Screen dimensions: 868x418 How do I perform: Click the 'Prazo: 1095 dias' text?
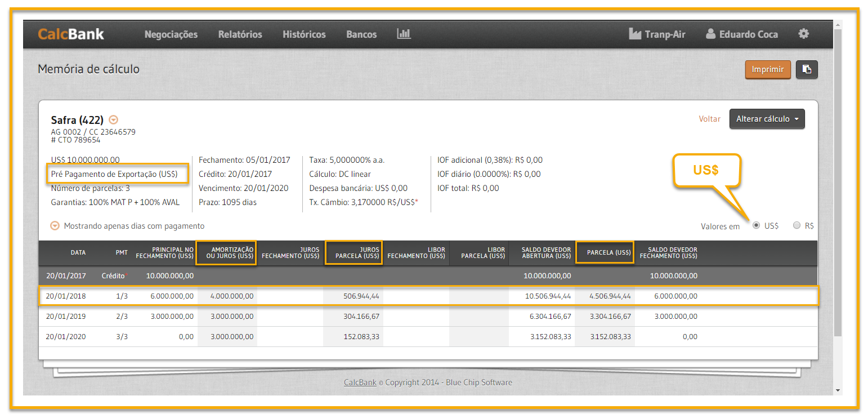(227, 202)
